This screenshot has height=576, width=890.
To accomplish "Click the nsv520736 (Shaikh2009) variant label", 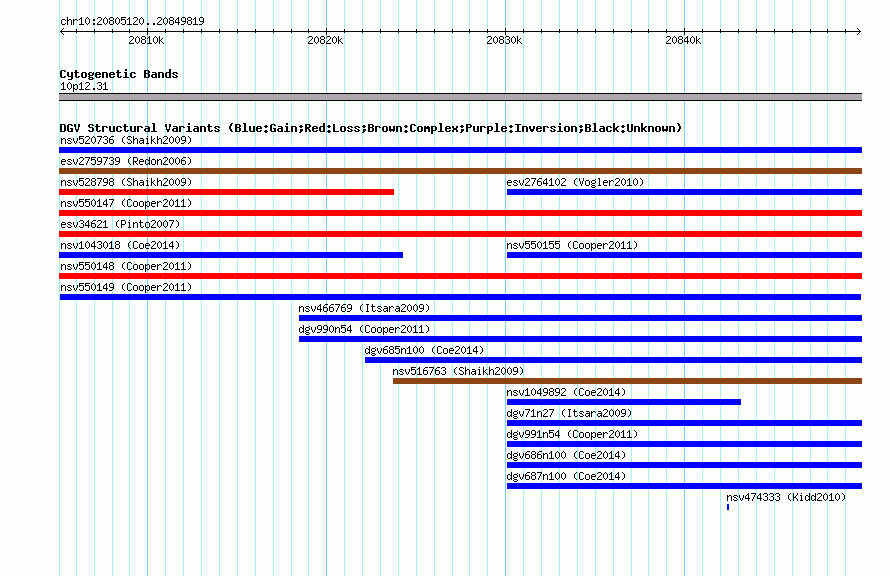I will 126,140.
